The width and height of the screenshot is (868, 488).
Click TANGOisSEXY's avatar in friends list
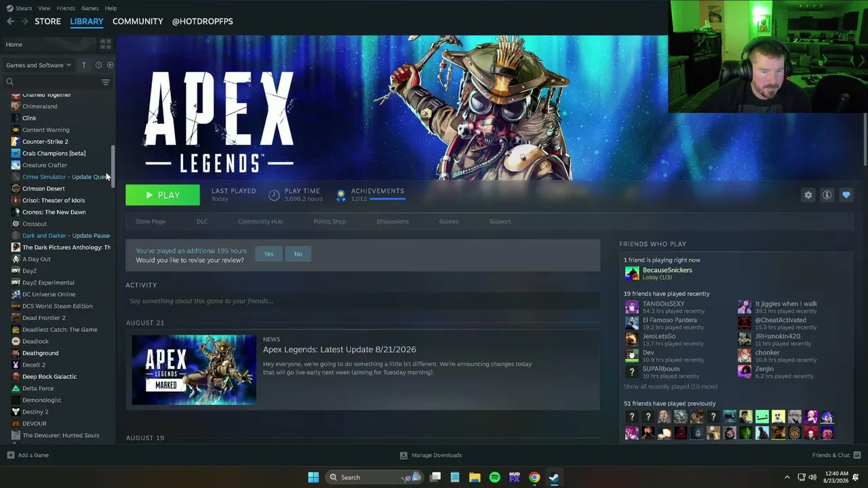(632, 307)
